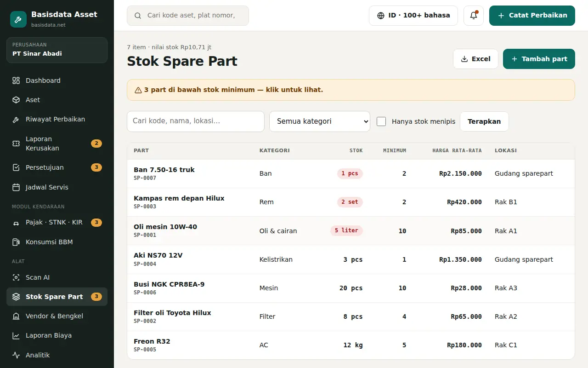
Task: Click the chart icon for Laporan Biaya
Action: [16, 335]
